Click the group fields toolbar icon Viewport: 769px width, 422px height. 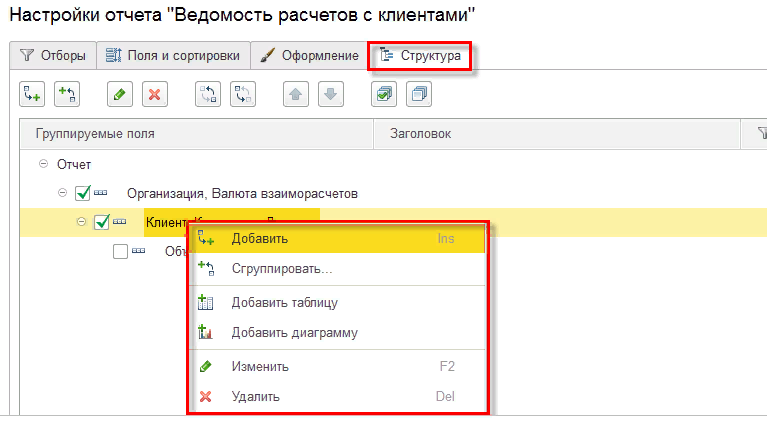(x=67, y=94)
